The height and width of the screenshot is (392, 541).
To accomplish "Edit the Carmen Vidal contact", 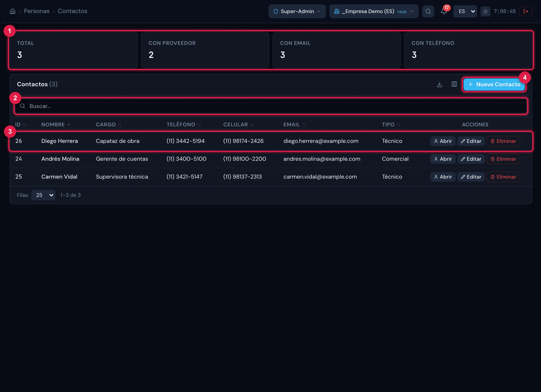I will click(471, 177).
